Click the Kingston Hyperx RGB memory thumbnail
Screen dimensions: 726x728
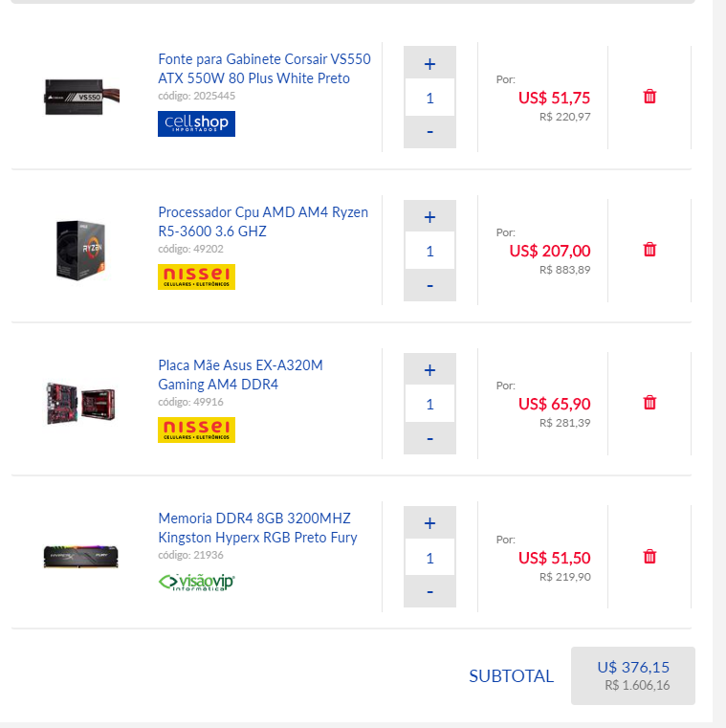pyautogui.click(x=81, y=557)
